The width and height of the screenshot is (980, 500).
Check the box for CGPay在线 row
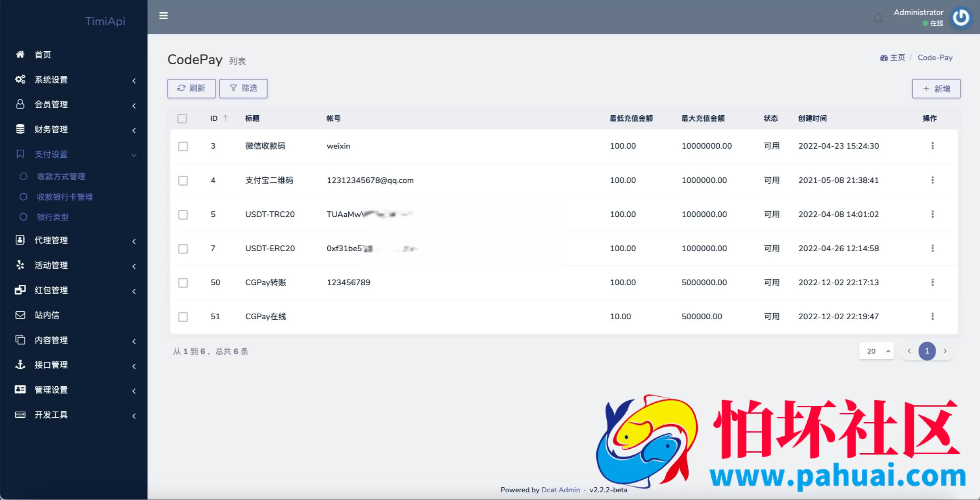pyautogui.click(x=183, y=317)
